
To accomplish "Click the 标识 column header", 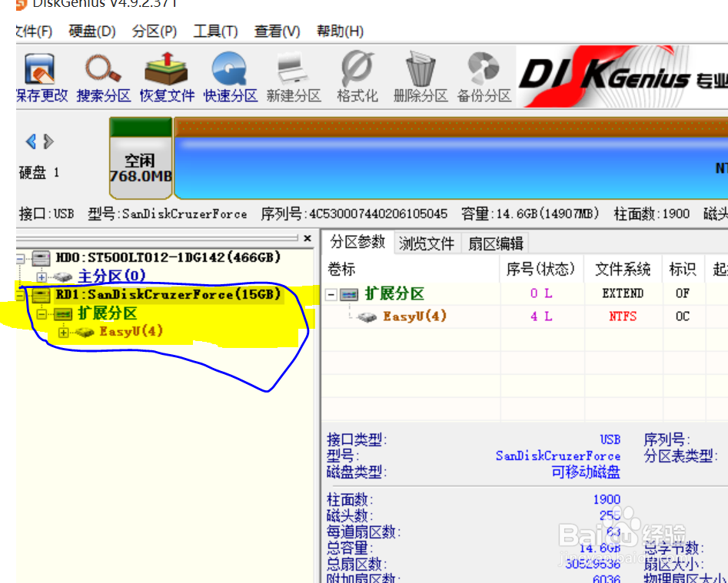I will (x=683, y=269).
